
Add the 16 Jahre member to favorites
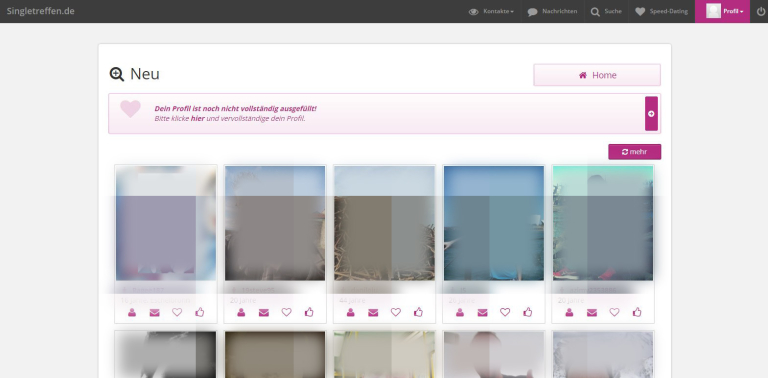coord(177,312)
